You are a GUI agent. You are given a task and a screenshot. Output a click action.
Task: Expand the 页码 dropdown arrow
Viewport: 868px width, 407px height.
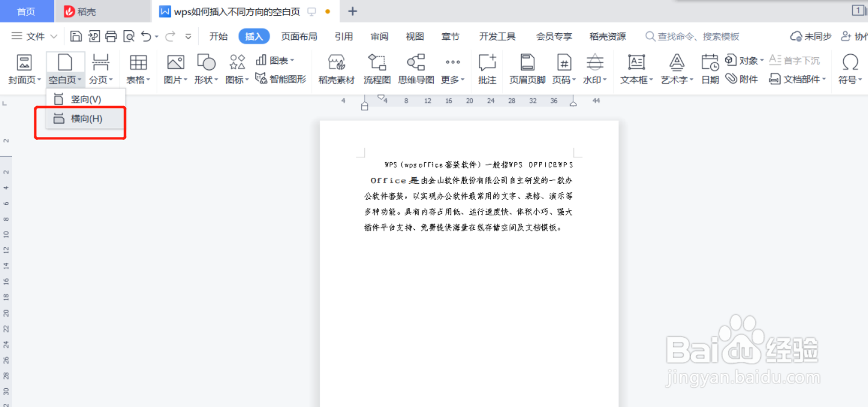[x=574, y=80]
